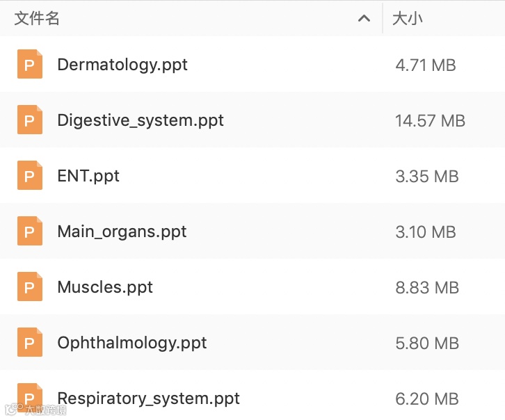The width and height of the screenshot is (505, 420).
Task: Select the ENT.ppt file name
Action: coord(88,176)
